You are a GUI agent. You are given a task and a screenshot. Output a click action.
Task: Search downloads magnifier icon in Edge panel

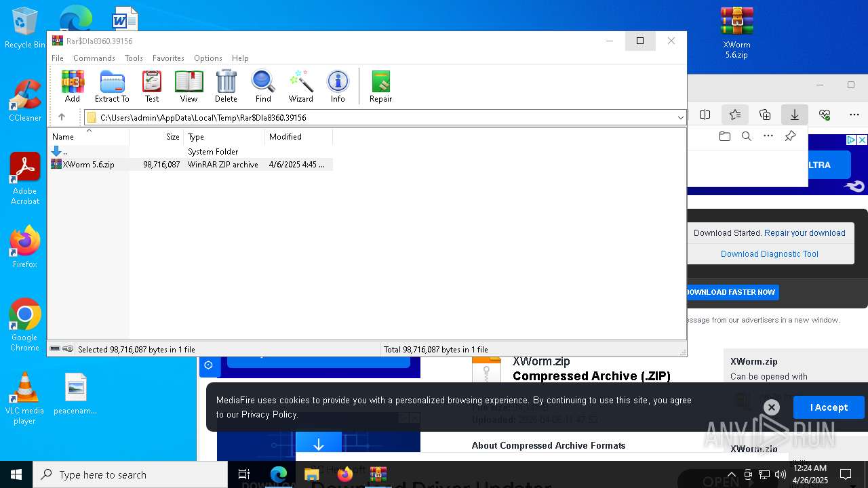[747, 136]
